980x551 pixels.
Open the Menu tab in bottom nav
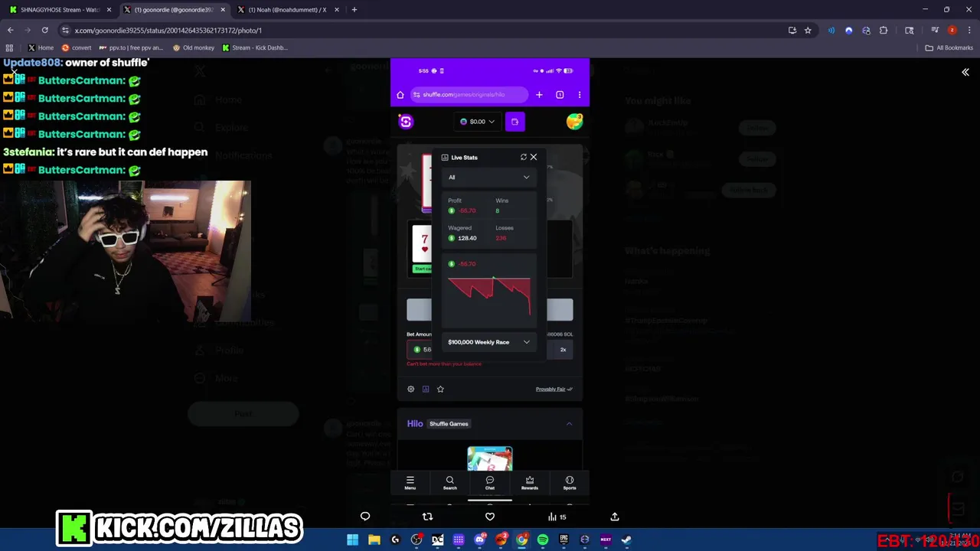point(410,483)
